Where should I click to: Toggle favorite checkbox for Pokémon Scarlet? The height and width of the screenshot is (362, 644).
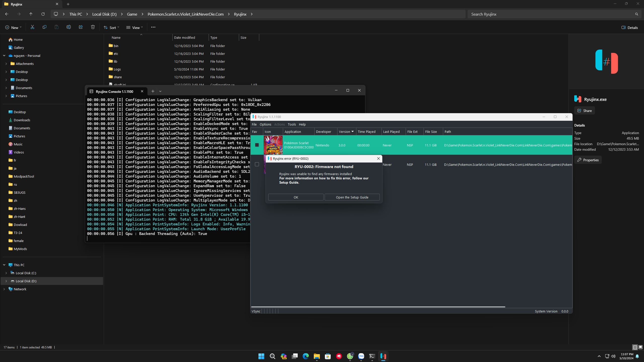click(x=257, y=145)
